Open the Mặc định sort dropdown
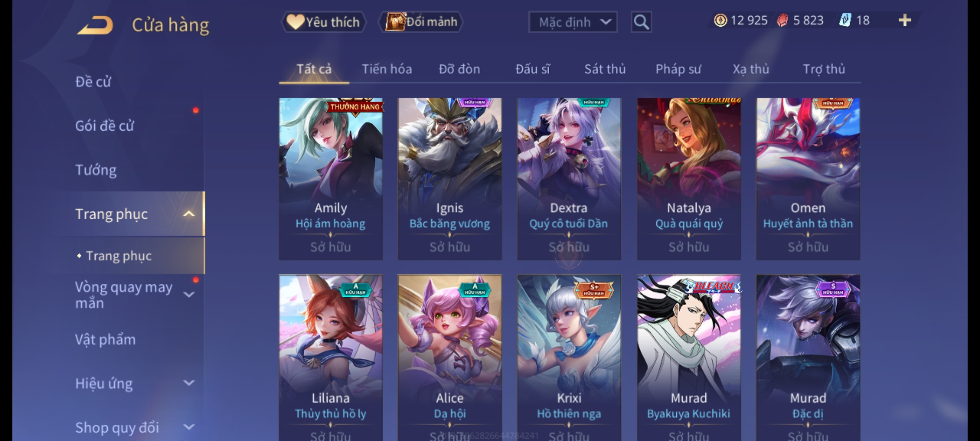Screen dimensions: 980x441 [572, 22]
